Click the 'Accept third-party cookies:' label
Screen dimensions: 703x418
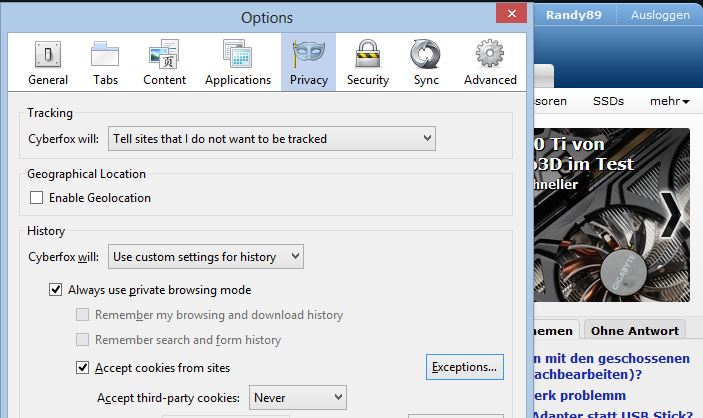(168, 398)
